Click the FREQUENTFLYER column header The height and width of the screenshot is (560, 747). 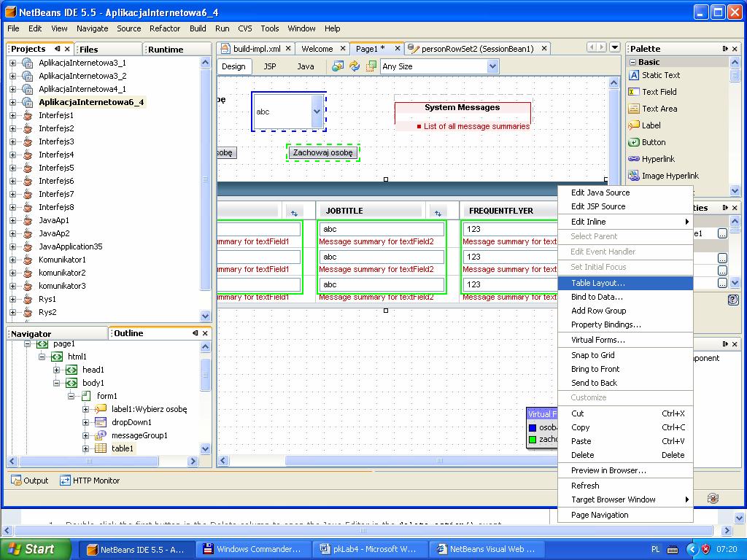pos(501,211)
